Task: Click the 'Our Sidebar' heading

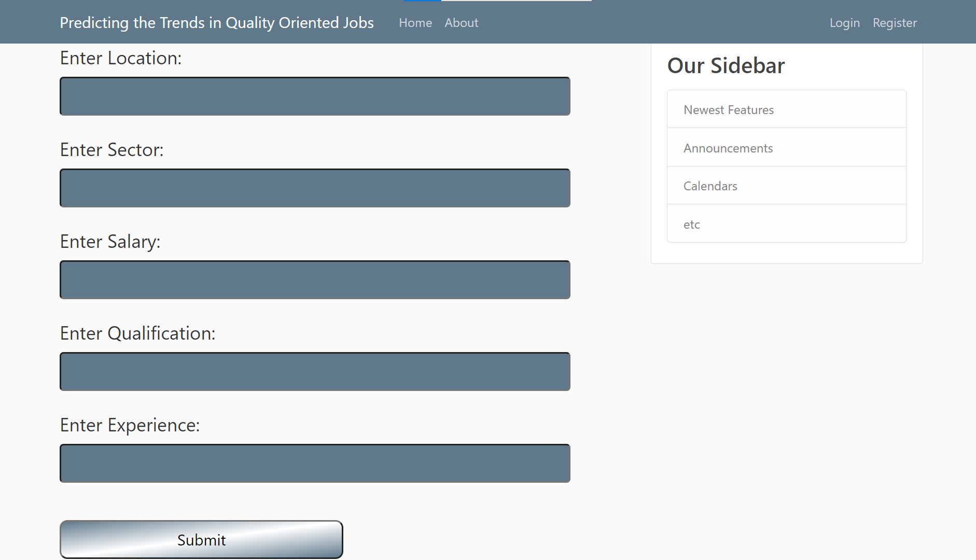Action: [x=726, y=66]
